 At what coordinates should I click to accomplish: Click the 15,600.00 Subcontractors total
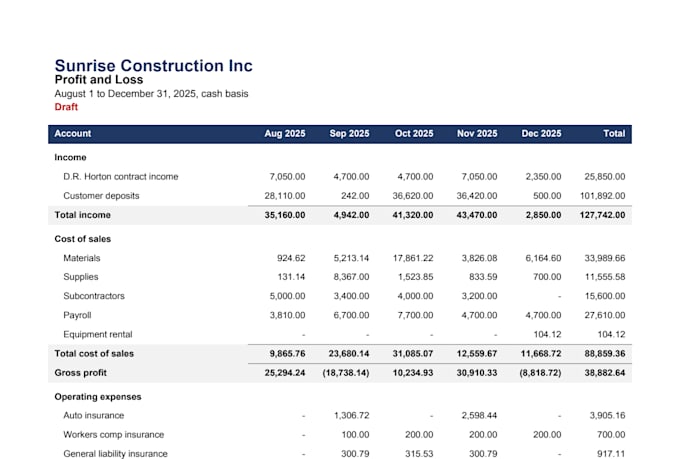point(605,296)
